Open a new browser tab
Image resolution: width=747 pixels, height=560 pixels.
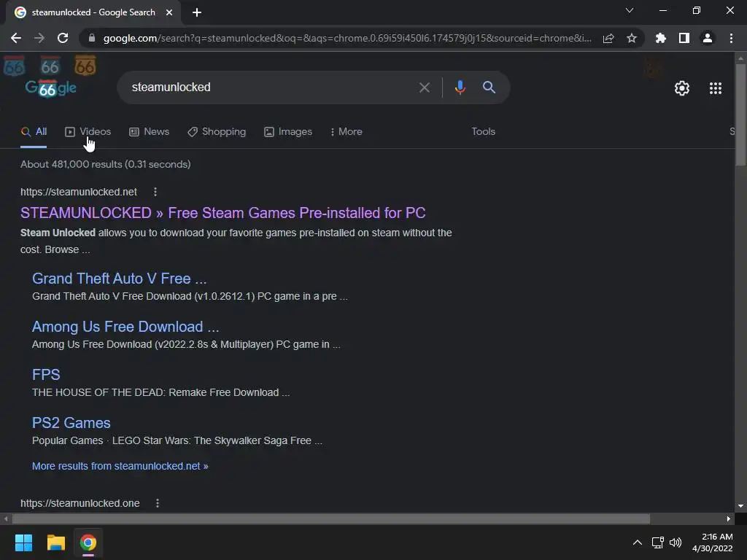tap(197, 12)
